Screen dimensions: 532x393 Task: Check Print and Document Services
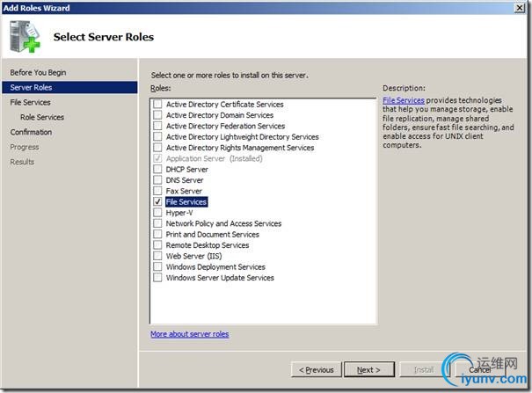157,234
